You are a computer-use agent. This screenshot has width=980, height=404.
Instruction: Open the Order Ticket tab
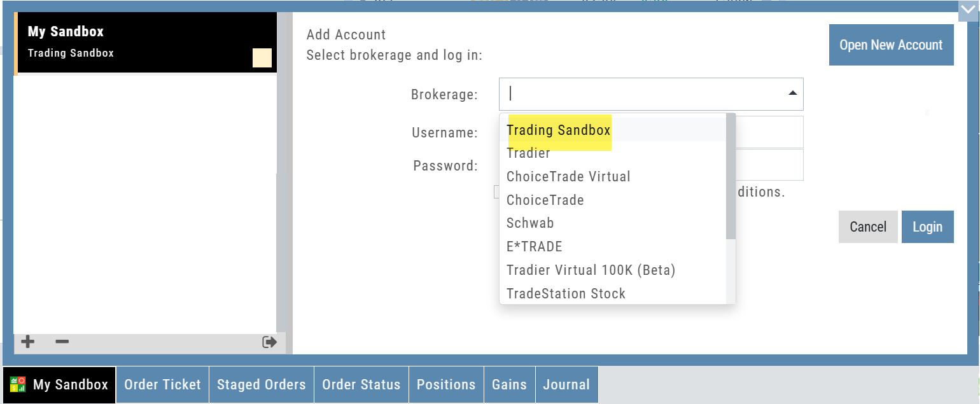click(162, 384)
